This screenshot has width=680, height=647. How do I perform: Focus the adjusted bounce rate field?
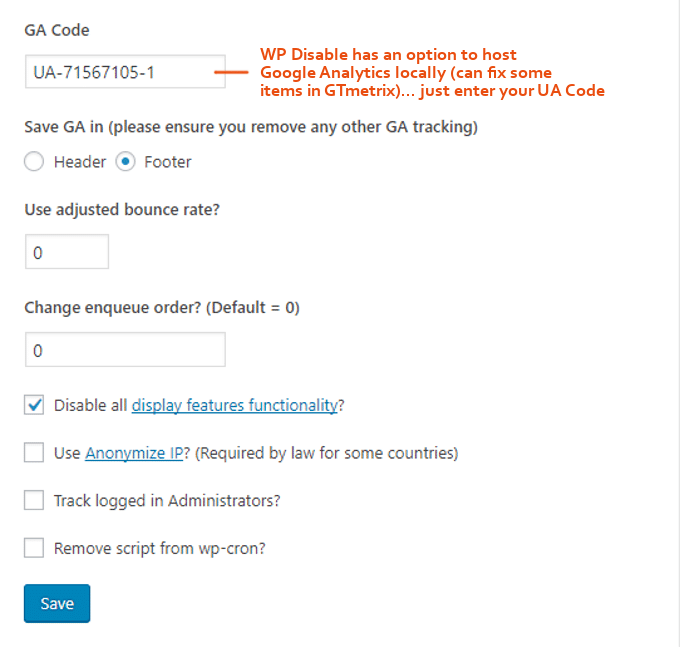point(67,252)
